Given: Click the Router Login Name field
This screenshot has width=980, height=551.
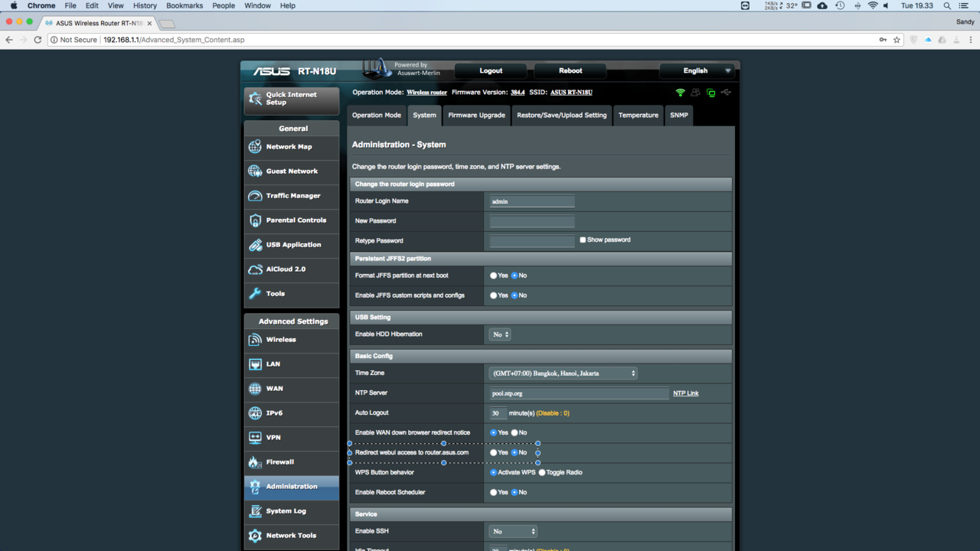Looking at the screenshot, I should point(532,201).
